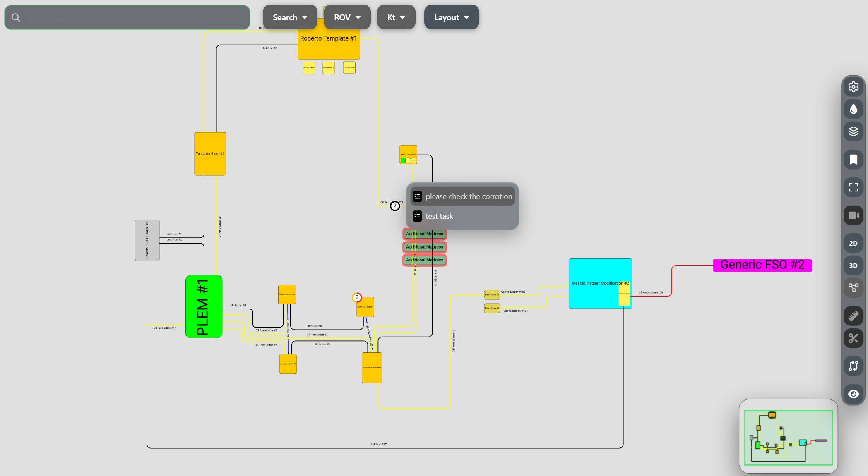The image size is (868, 476).
Task: Select the green PLEM #1 node
Action: [x=204, y=306]
